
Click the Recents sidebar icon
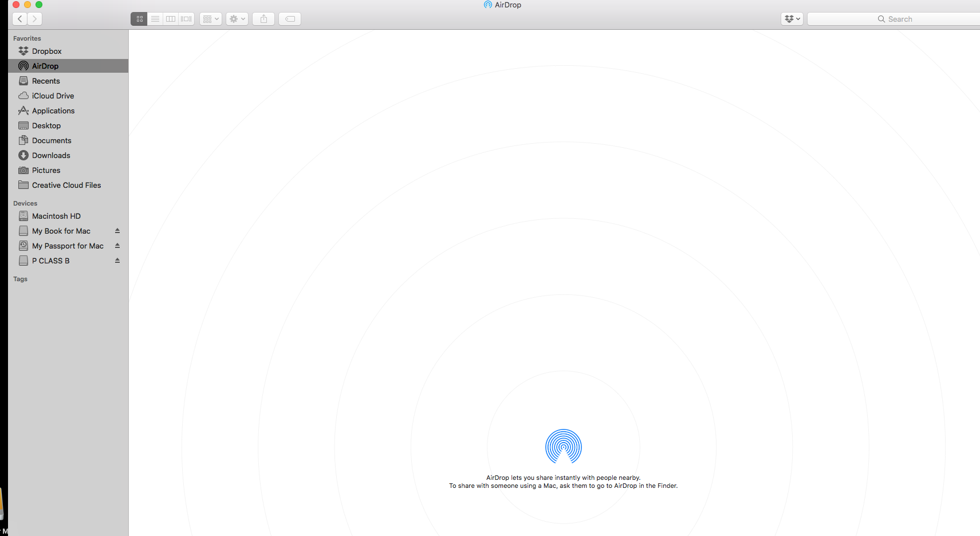pos(23,81)
